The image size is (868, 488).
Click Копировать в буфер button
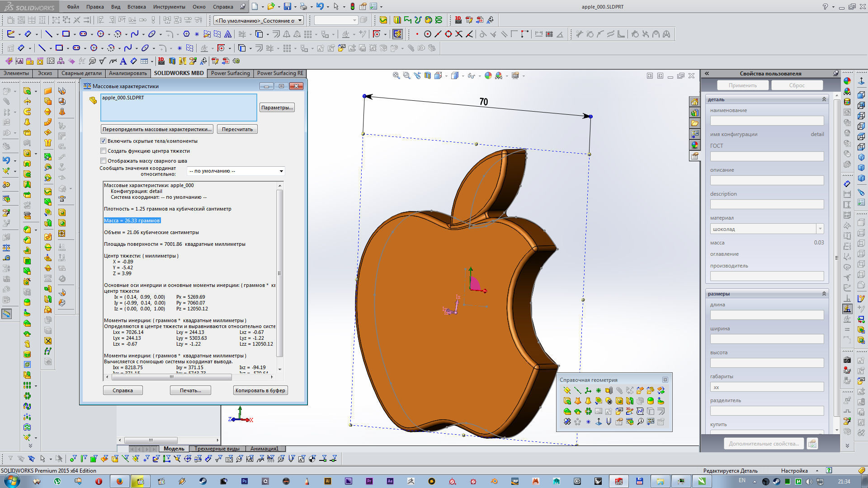point(260,390)
